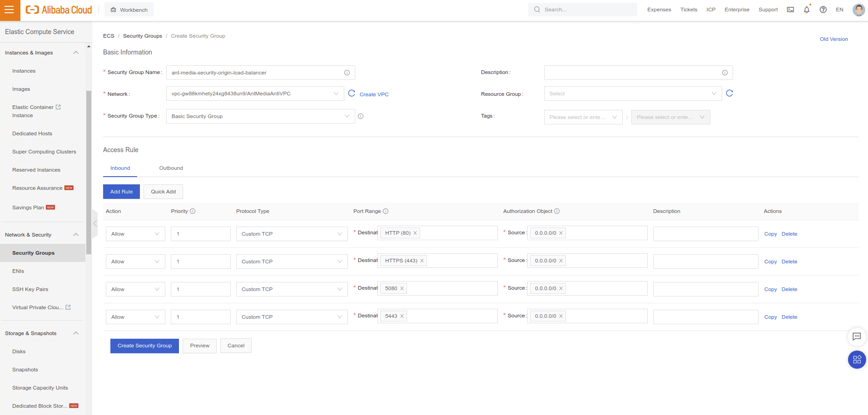Image resolution: width=868 pixels, height=415 pixels.
Task: Remove 0.0.0.0/0 source in HTTP (80) row
Action: coord(561,233)
